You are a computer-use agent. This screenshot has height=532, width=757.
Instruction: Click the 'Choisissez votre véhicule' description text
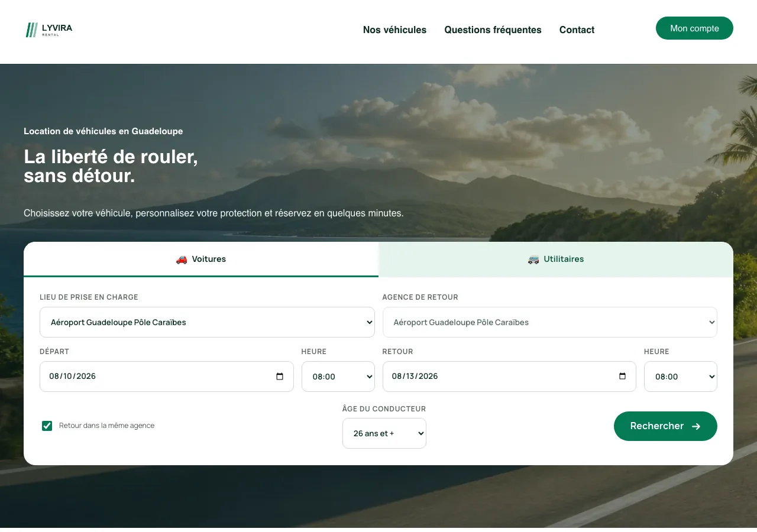(x=213, y=213)
